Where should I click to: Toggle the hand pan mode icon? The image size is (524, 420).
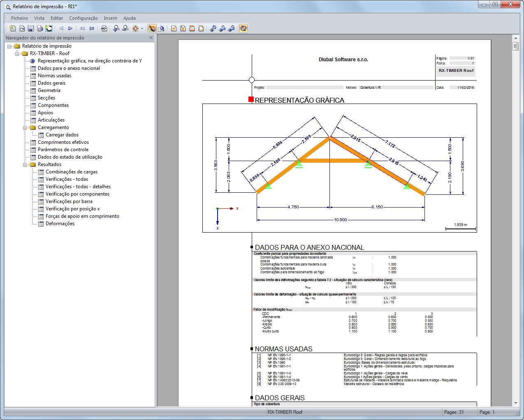coord(152,28)
